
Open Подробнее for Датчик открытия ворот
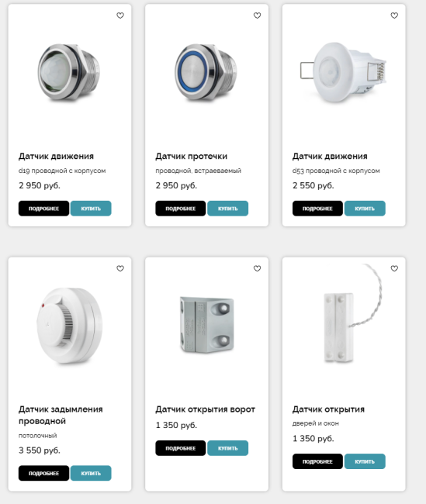(181, 448)
